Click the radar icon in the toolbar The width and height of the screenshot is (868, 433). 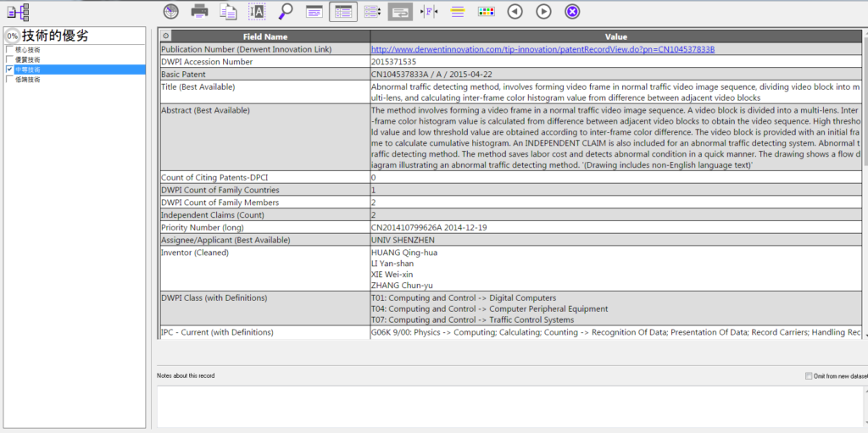pos(171,11)
